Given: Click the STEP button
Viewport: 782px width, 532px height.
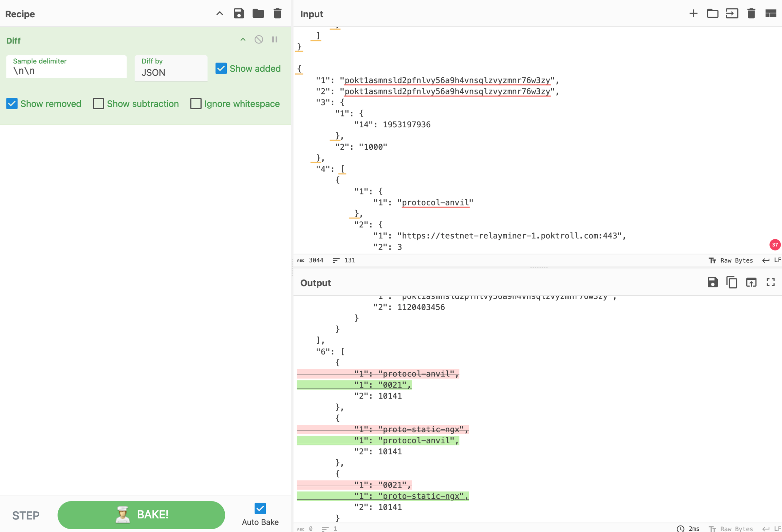Looking at the screenshot, I should point(26,515).
